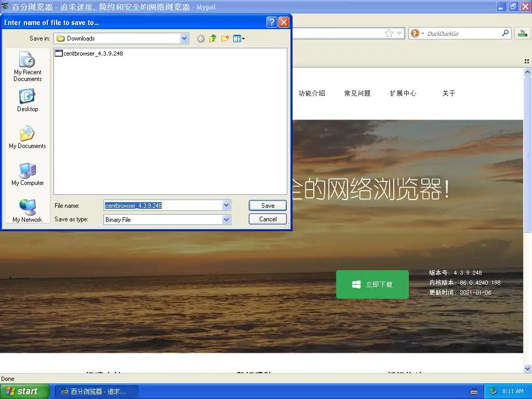Open the downloads progress indicator button
532x399 pixels.
pos(523,33)
